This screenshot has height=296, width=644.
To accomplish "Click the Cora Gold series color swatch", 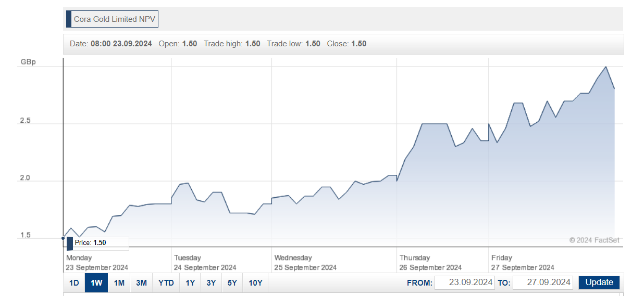I will (x=69, y=19).
